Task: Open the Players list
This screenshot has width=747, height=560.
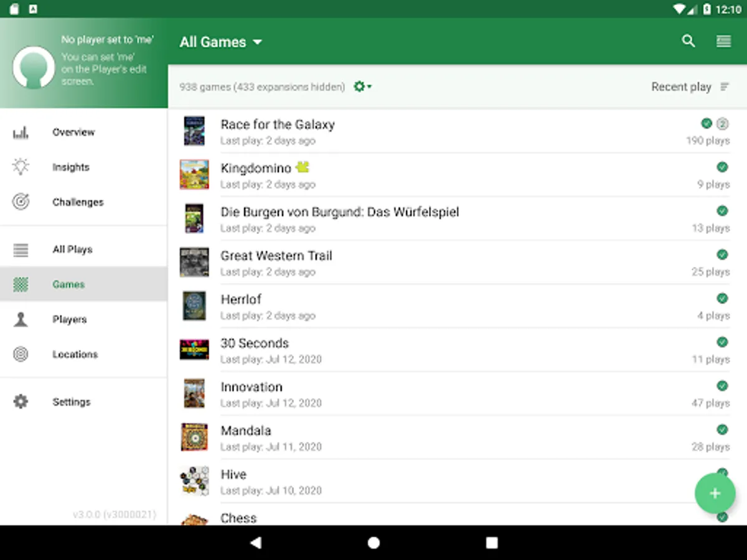Action: [70, 319]
